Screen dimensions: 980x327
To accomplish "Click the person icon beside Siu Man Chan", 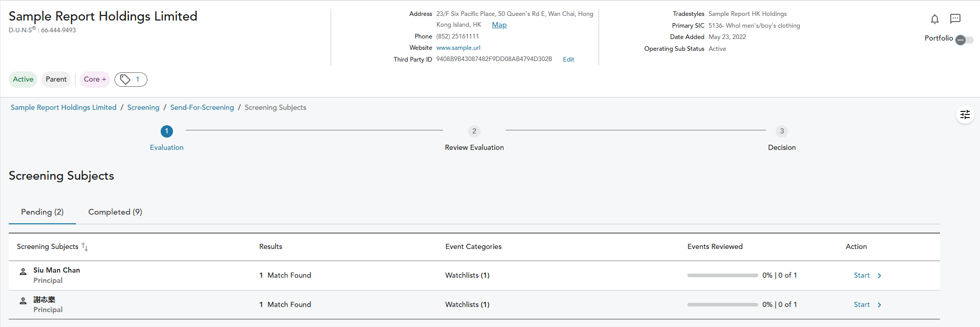I will pos(23,272).
